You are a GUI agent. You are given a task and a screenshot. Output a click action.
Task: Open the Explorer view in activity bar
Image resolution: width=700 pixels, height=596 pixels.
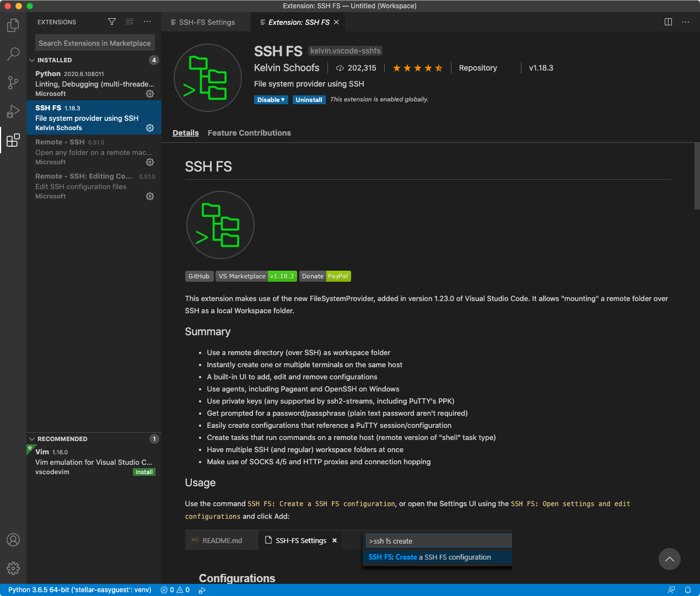tap(13, 25)
